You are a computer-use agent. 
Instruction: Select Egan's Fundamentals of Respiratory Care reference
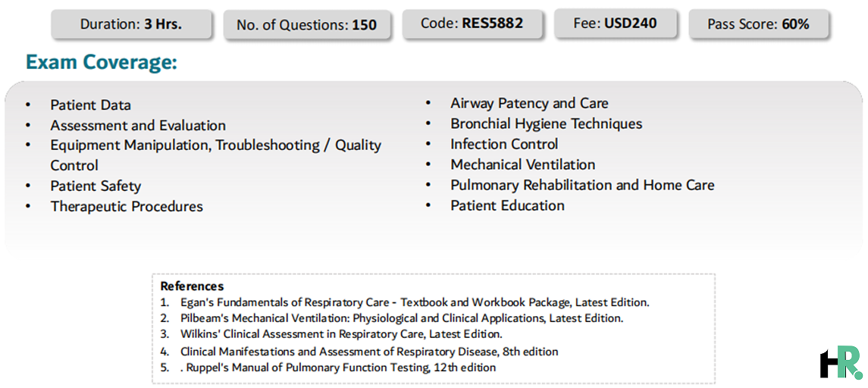pyautogui.click(x=415, y=302)
